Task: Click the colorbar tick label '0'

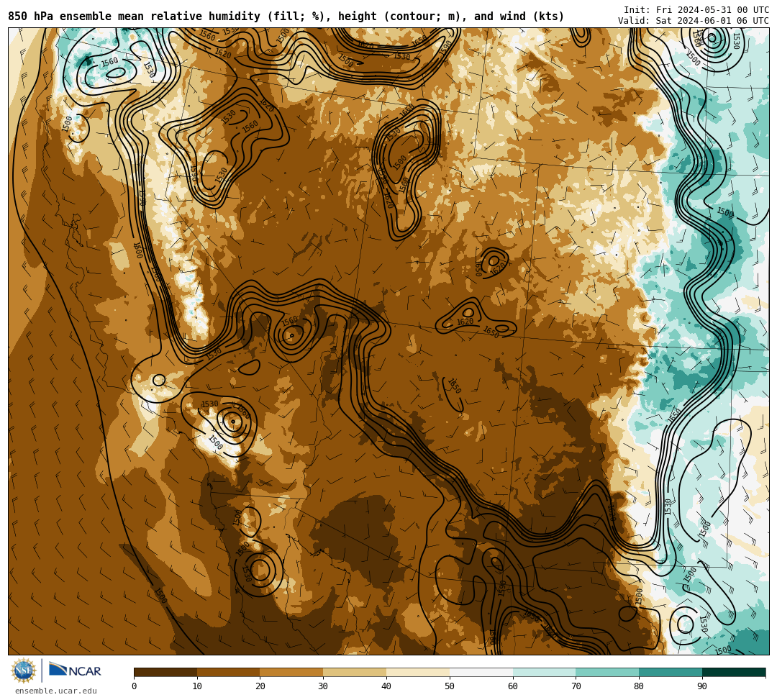Action: coord(135,686)
